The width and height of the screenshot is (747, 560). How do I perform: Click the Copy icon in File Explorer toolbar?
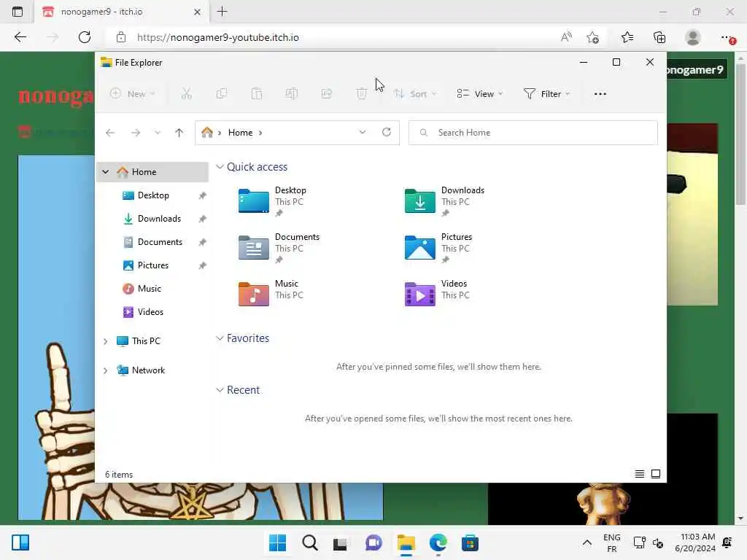pos(222,94)
